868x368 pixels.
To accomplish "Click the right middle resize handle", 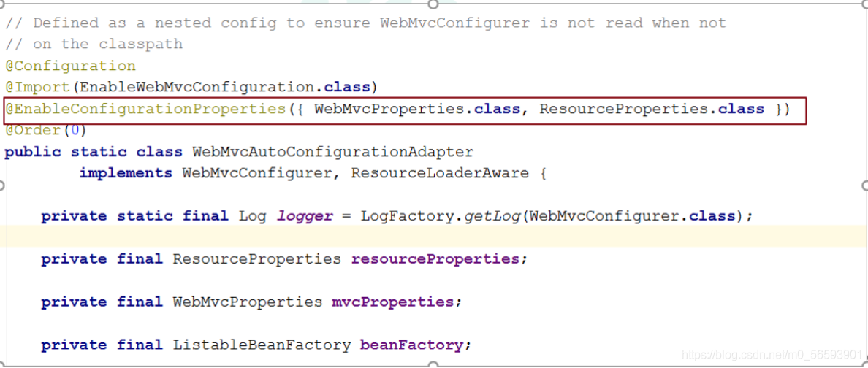I will coord(865,185).
